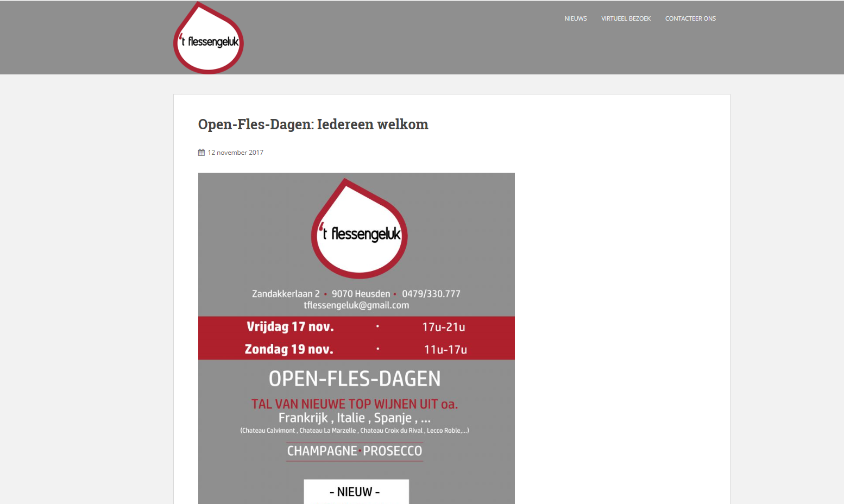Click the CHAMPAGNE·PROSECCO text
Image resolution: width=844 pixels, height=504 pixels.
pos(355,451)
